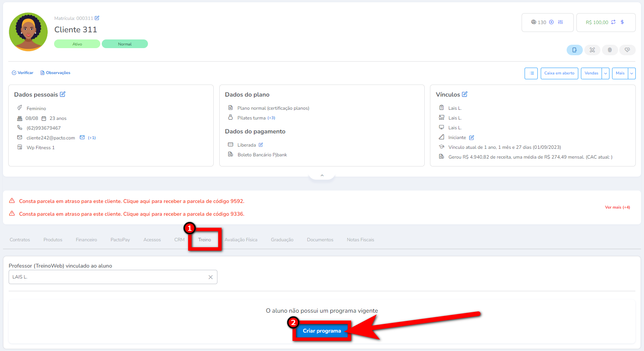Click the edit icon next to Dados pessoais
Viewport: 644px width, 351px height.
(x=63, y=94)
